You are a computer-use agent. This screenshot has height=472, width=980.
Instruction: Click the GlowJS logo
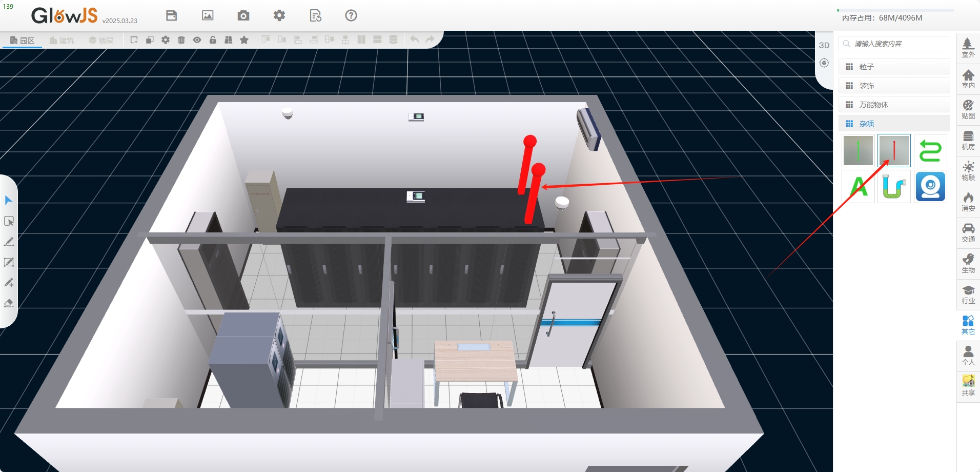point(64,15)
